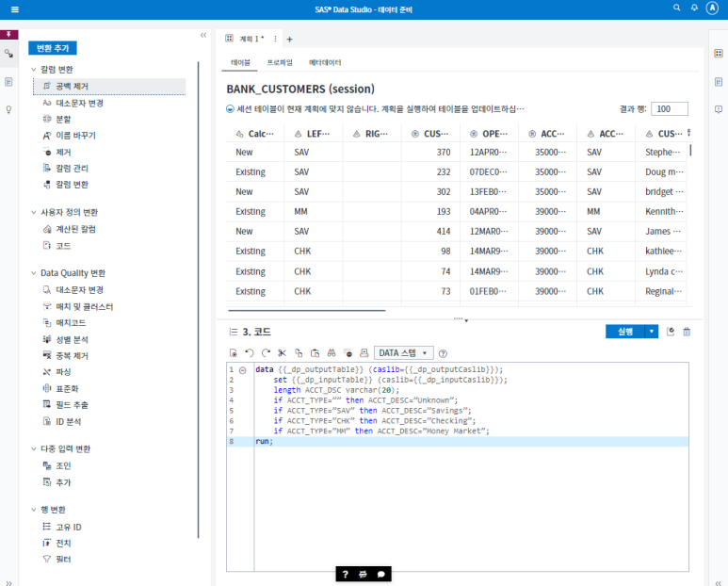Open code editor help question mark
Image resolution: width=728 pixels, height=586 pixels.
click(443, 354)
